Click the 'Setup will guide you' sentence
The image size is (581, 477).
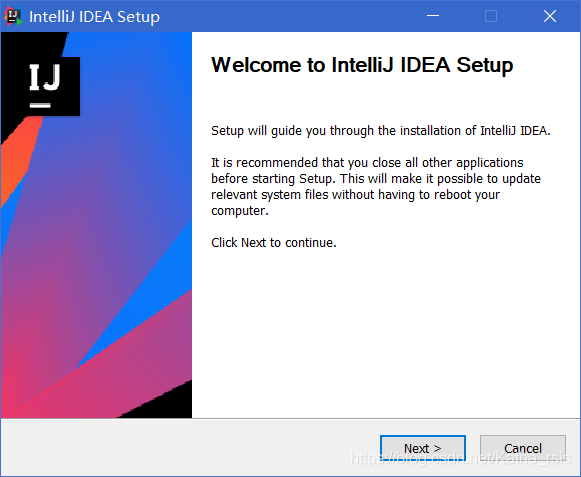[x=381, y=131]
